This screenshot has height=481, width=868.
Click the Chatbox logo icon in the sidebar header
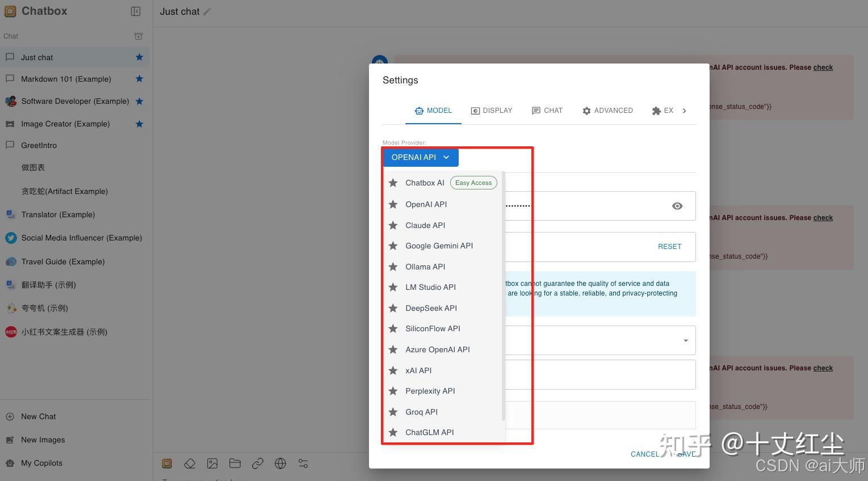pos(10,11)
